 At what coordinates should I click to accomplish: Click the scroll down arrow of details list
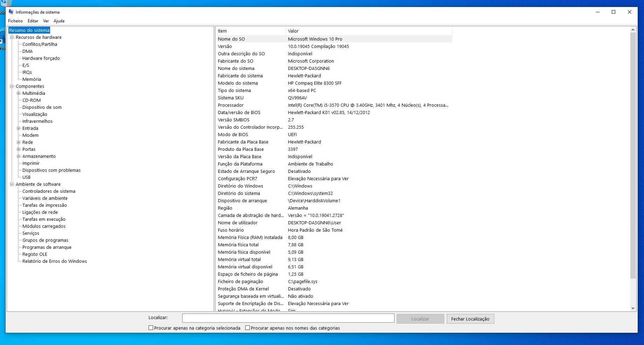(x=633, y=308)
